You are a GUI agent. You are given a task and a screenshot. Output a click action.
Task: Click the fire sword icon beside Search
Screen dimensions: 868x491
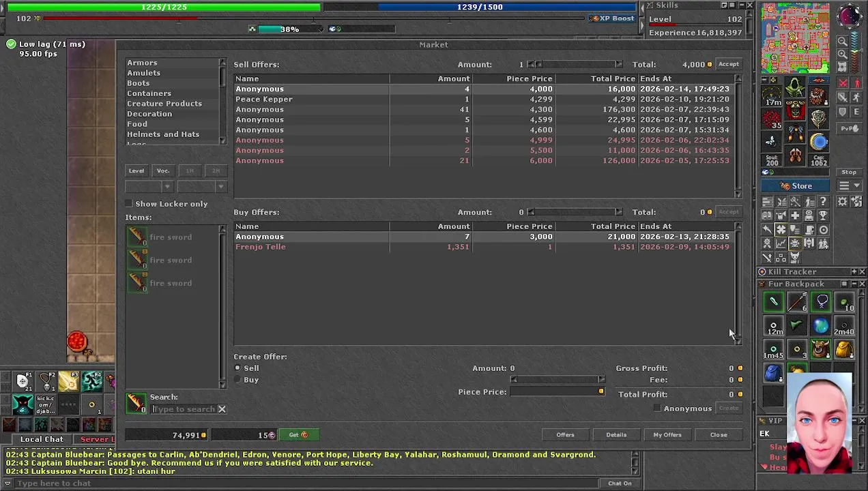point(136,403)
